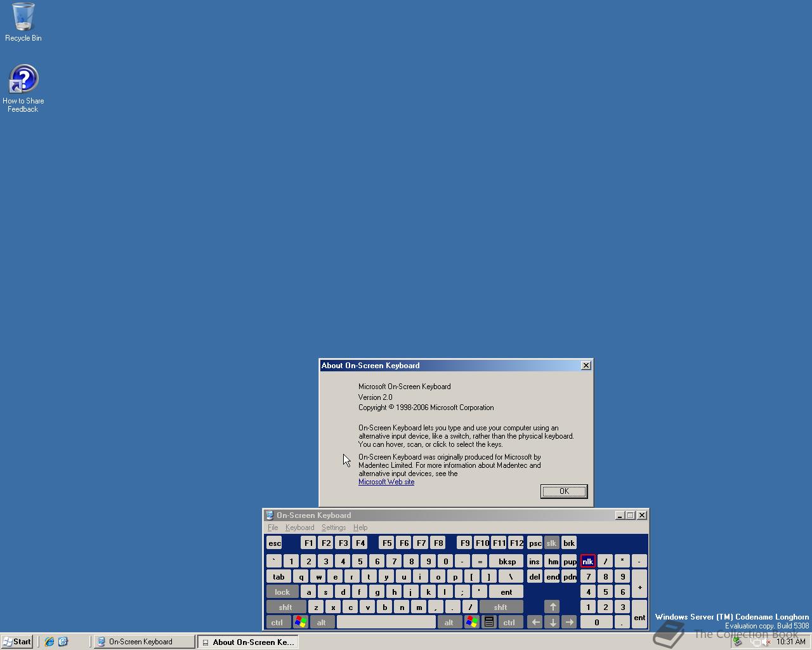The image size is (812, 650).
Task: Click the numeric keypad 5 key
Action: click(x=605, y=592)
